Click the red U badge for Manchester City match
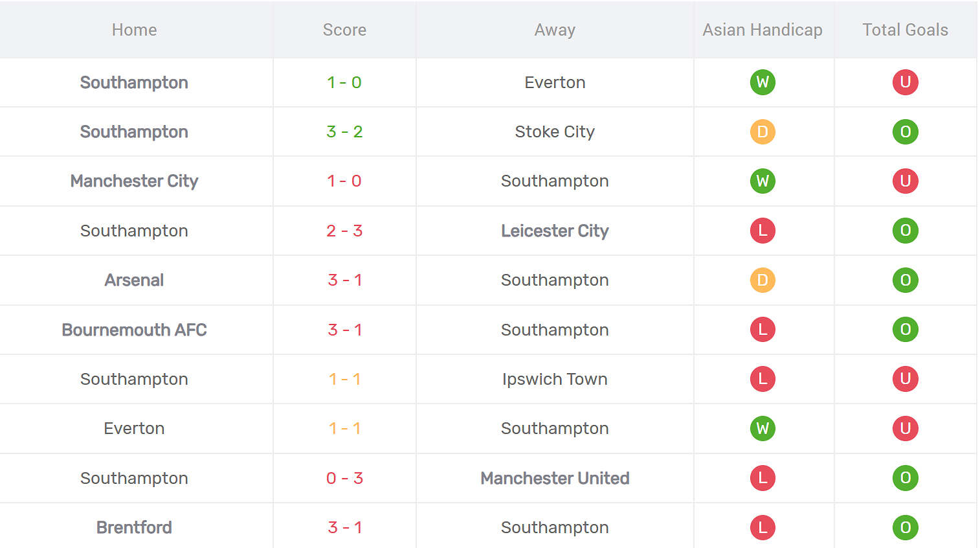This screenshot has height=548, width=980. [905, 181]
